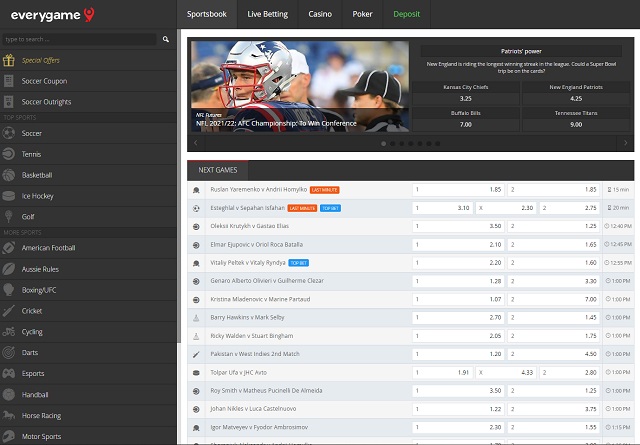The image size is (640, 445).
Task: Go to the Poker tab
Action: click(362, 14)
